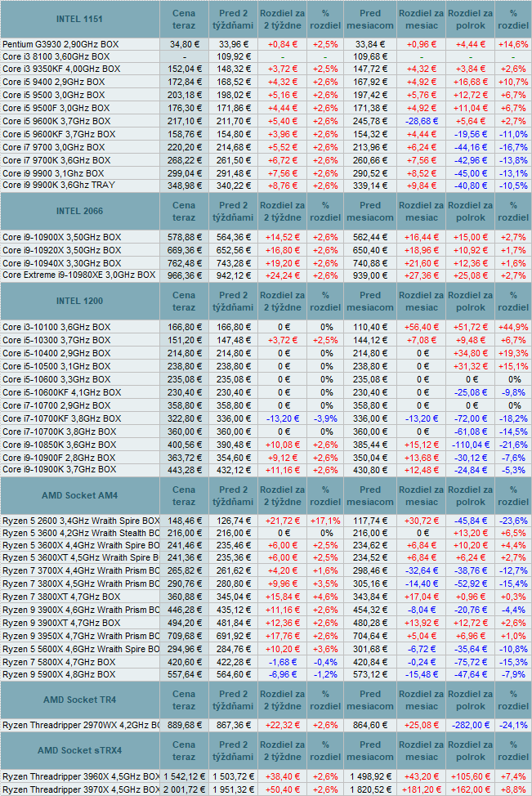Screen dimensions: 532x796
Task: Click Ryzen 9 3950X current price 709,68 €
Action: click(x=185, y=636)
